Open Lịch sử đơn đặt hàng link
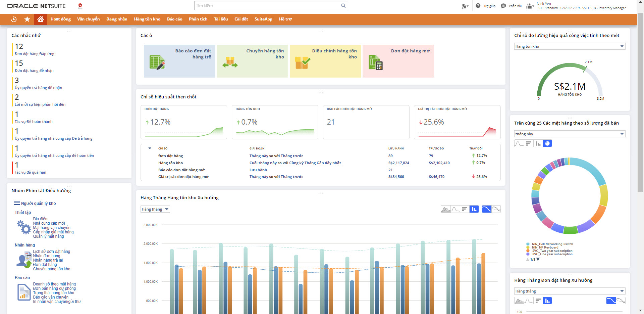 click(51, 252)
